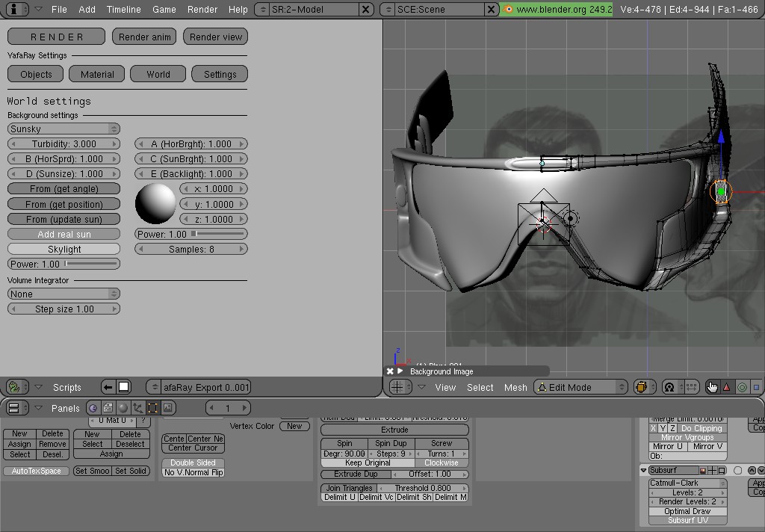The width and height of the screenshot is (765, 532).
Task: Open the Shading context sphere icon
Action: pos(123,407)
